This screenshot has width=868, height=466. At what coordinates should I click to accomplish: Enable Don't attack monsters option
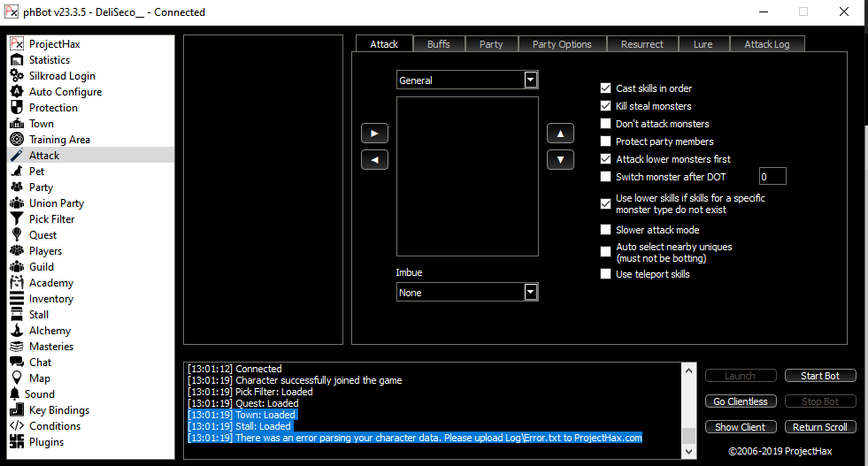[606, 124]
